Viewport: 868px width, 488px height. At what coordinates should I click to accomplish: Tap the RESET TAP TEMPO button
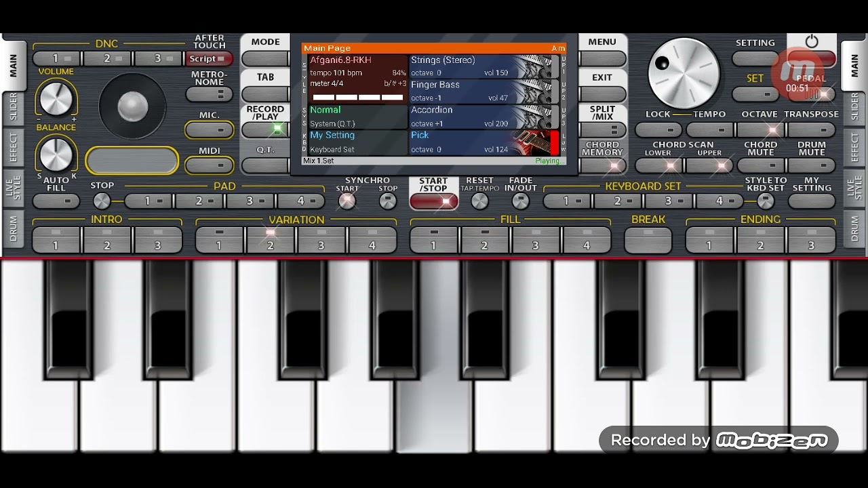coord(479,201)
